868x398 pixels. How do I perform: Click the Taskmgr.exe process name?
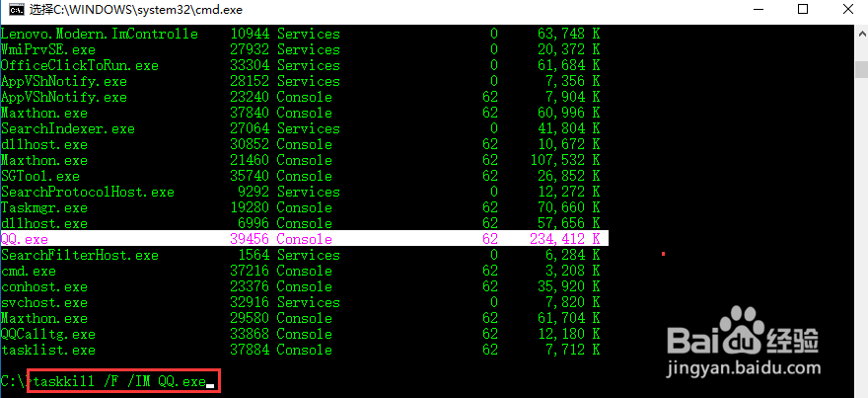(x=44, y=207)
